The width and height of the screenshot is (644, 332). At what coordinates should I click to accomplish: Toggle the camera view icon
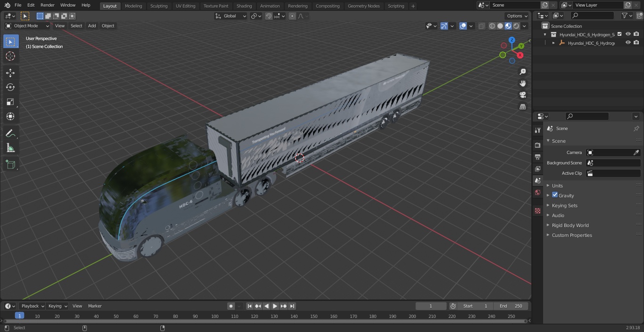(522, 95)
